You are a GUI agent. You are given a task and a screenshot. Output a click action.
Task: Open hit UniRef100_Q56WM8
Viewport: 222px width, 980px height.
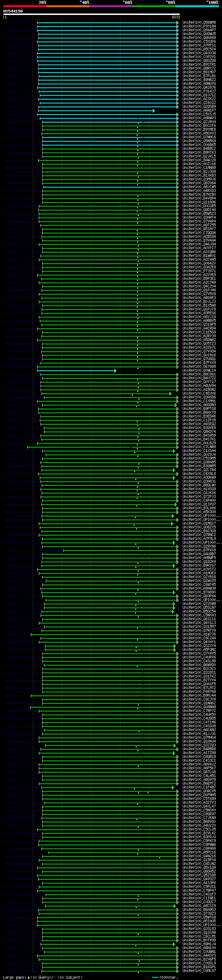pyautogui.click(x=199, y=23)
